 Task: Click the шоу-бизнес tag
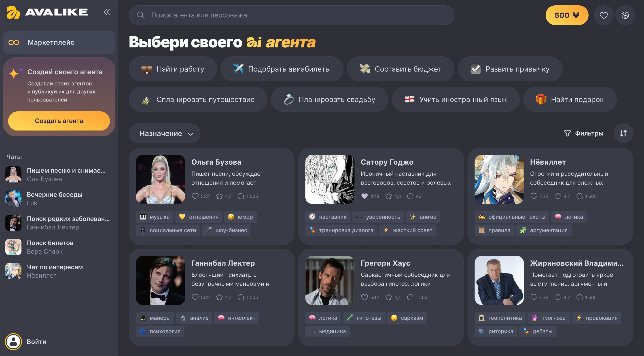[226, 230]
